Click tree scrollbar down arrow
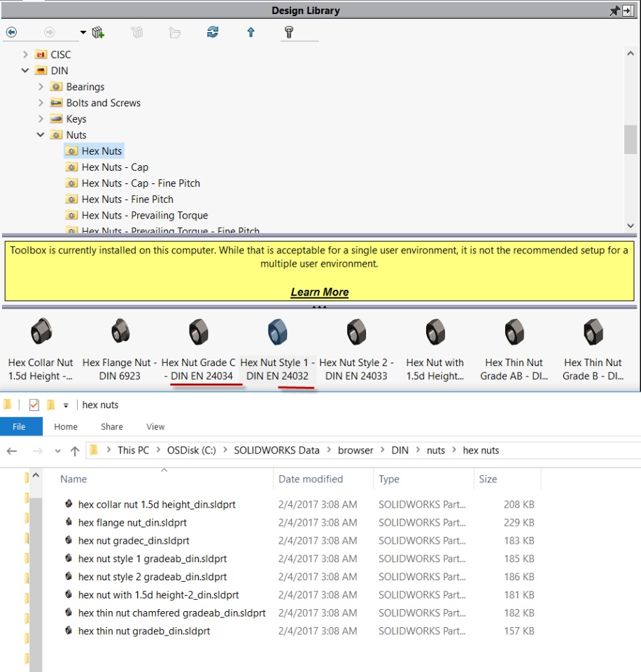The width and height of the screenshot is (641, 672). pos(631,225)
